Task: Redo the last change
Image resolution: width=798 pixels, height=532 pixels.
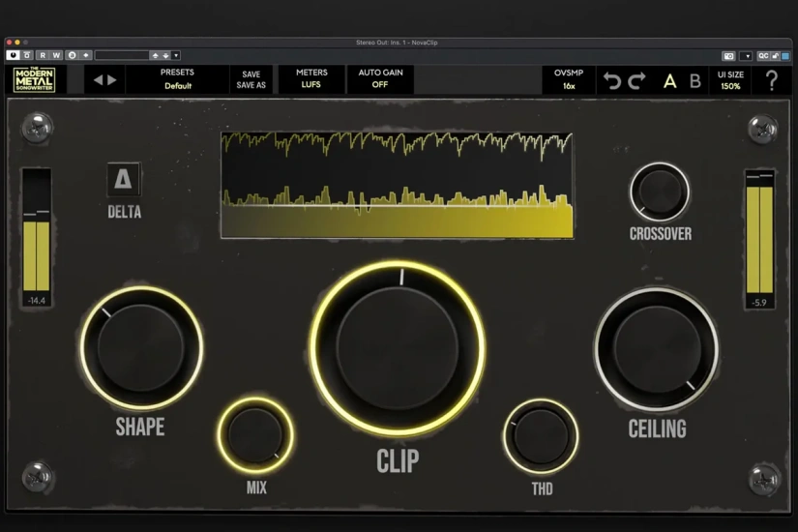Action: (636, 80)
